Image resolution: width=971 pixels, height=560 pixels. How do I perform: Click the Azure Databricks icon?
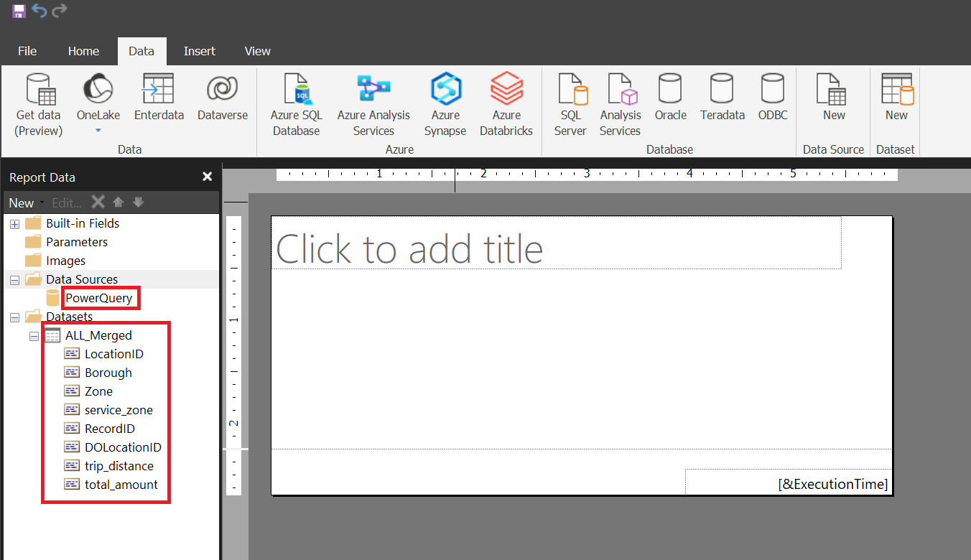point(506,105)
